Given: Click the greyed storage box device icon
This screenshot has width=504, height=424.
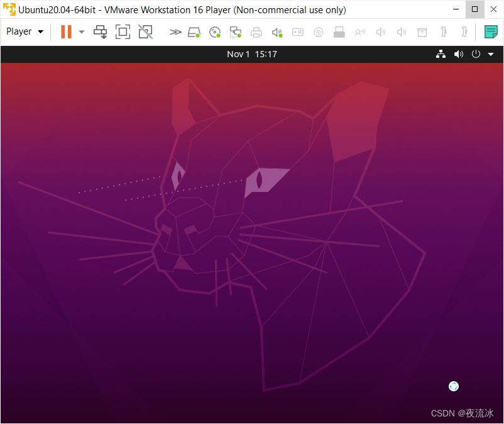Looking at the screenshot, I should coord(422,32).
